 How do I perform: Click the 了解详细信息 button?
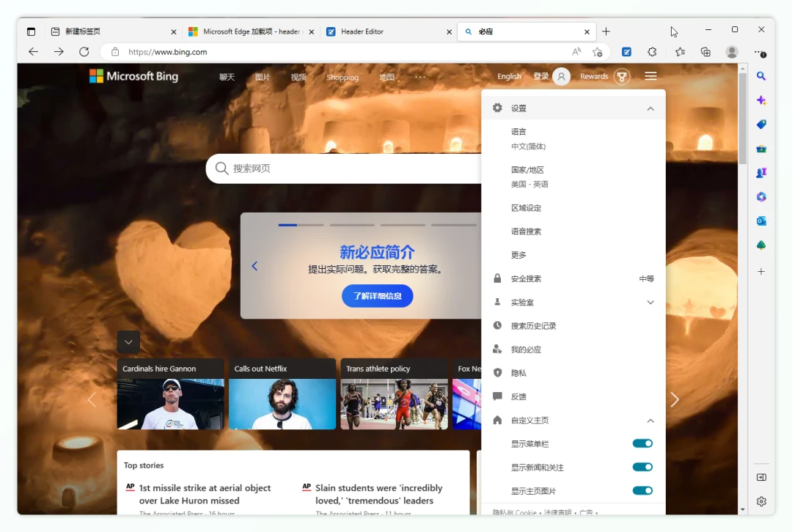(377, 296)
